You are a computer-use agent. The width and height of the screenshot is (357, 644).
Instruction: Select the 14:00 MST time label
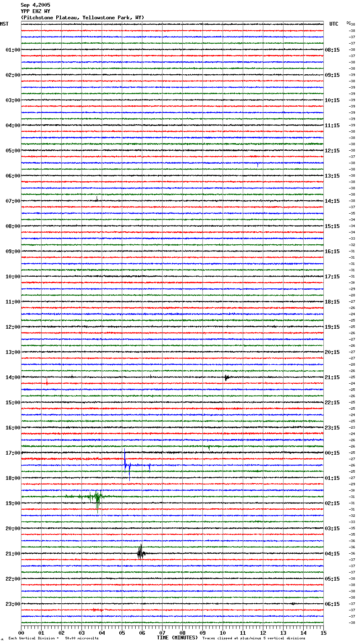point(13,377)
